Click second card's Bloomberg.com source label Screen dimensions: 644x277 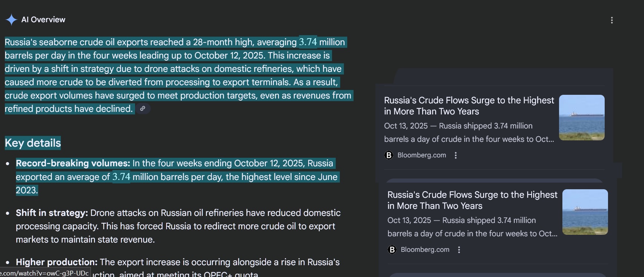[x=425, y=250]
